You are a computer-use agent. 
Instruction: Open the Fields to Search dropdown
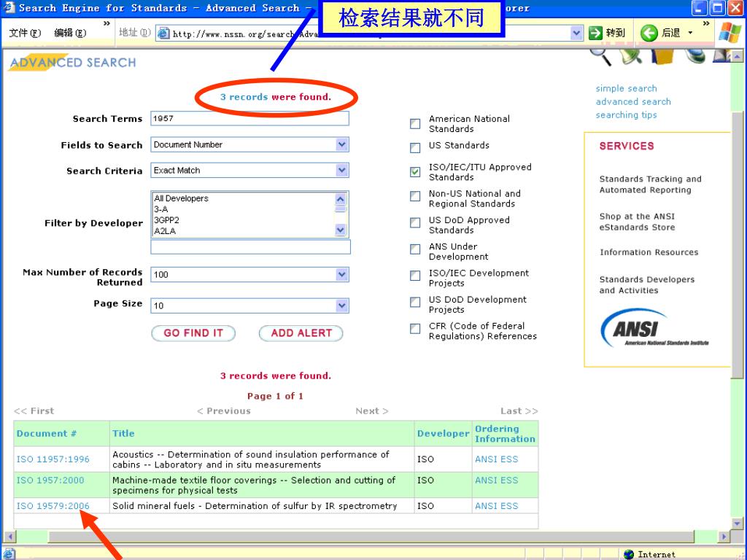(x=341, y=144)
